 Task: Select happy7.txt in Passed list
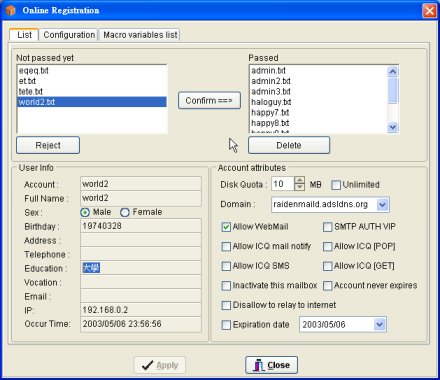pyautogui.click(x=318, y=112)
